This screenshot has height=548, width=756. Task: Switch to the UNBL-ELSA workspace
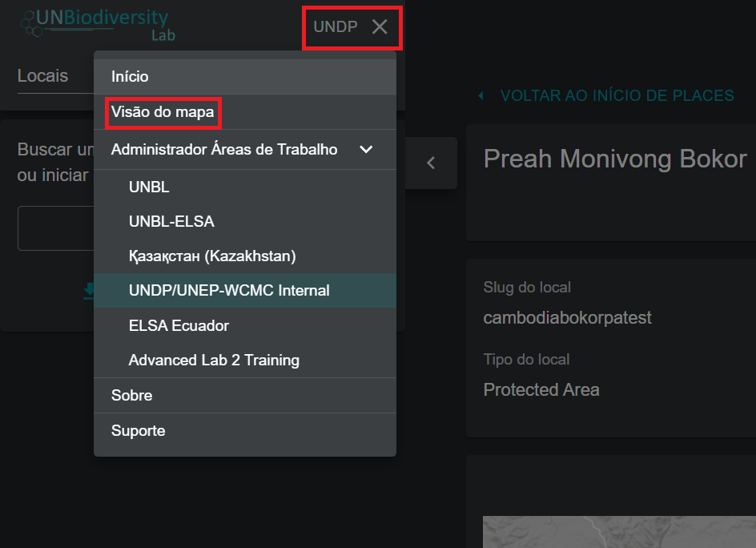pyautogui.click(x=171, y=222)
